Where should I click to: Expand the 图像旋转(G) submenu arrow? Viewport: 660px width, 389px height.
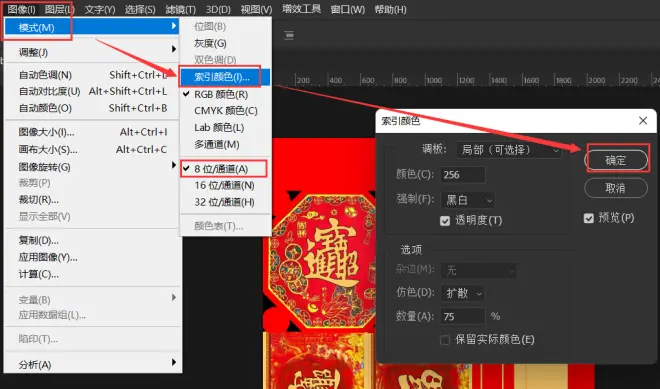[x=174, y=165]
